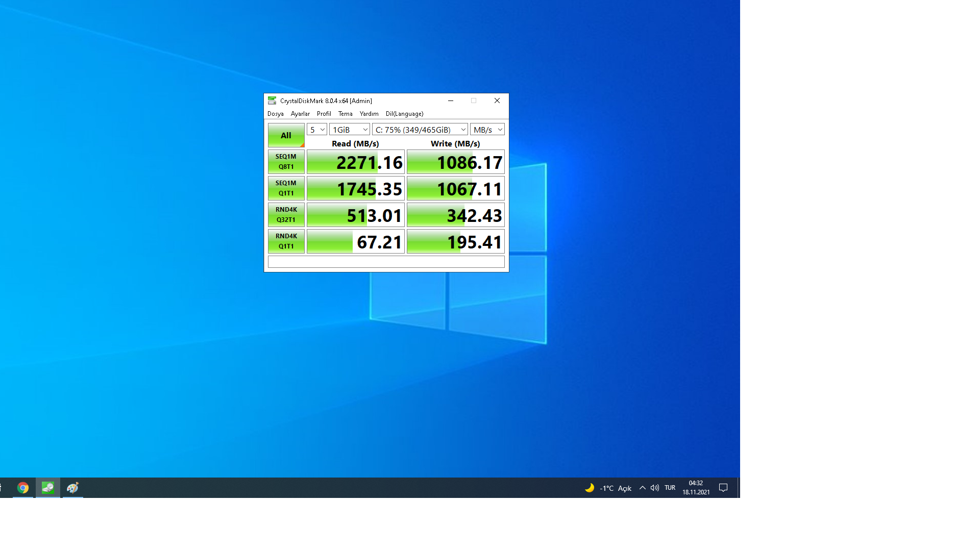The width and height of the screenshot is (980, 551).
Task: Show hidden system tray icons
Action: 643,488
